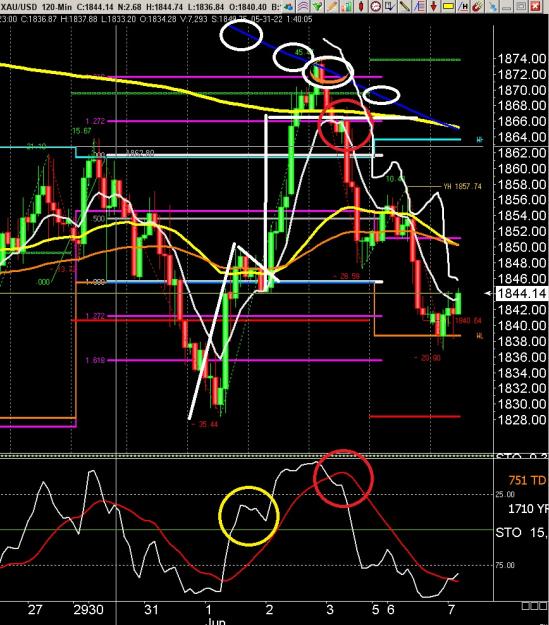Select the diagonal pencil drawing tool
549x625 pixels.
point(404,6)
